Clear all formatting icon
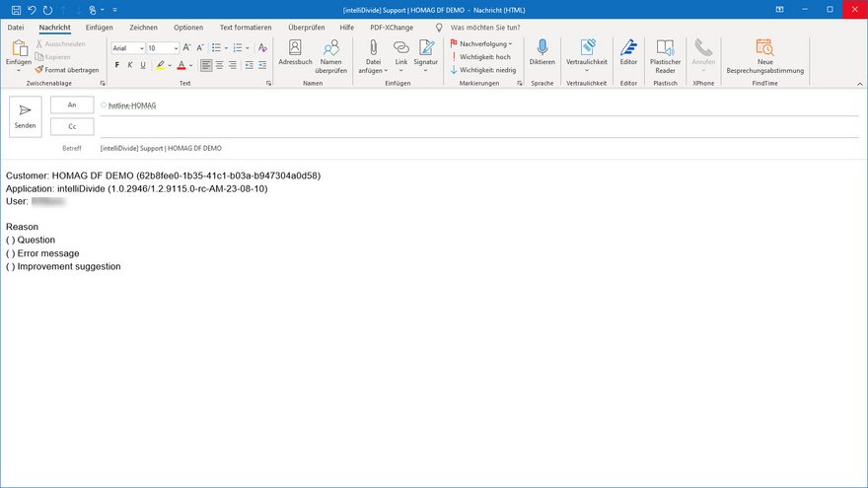Image resolution: width=868 pixels, height=488 pixels. click(262, 47)
